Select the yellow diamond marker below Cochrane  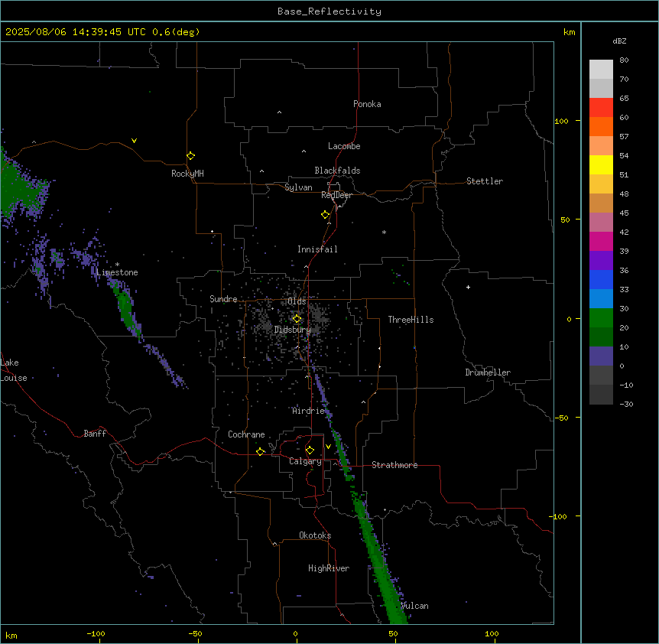(260, 451)
